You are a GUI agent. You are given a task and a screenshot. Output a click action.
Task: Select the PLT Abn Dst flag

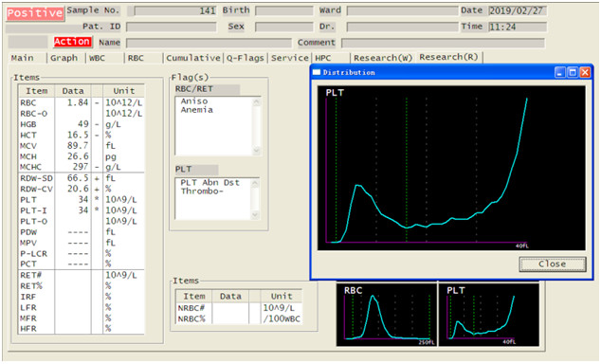210,183
